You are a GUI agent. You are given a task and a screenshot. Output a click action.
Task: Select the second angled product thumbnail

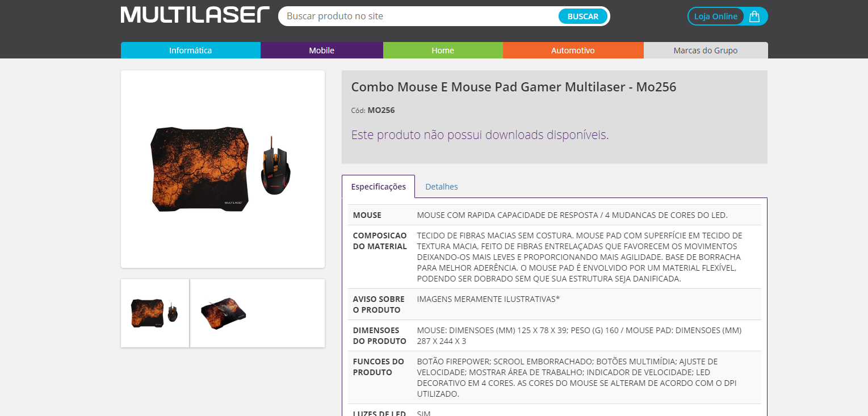click(x=224, y=313)
